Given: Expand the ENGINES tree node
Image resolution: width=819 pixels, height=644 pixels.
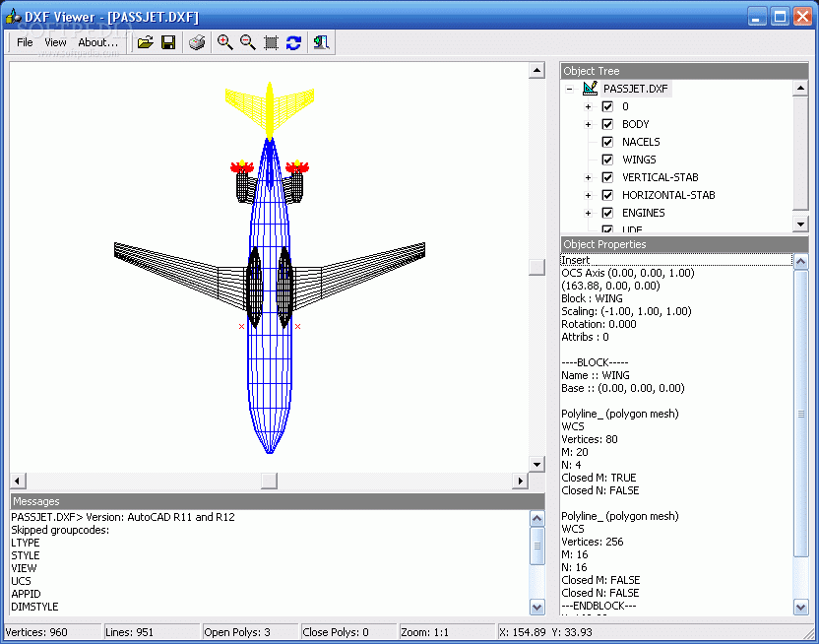Looking at the screenshot, I should tap(588, 213).
